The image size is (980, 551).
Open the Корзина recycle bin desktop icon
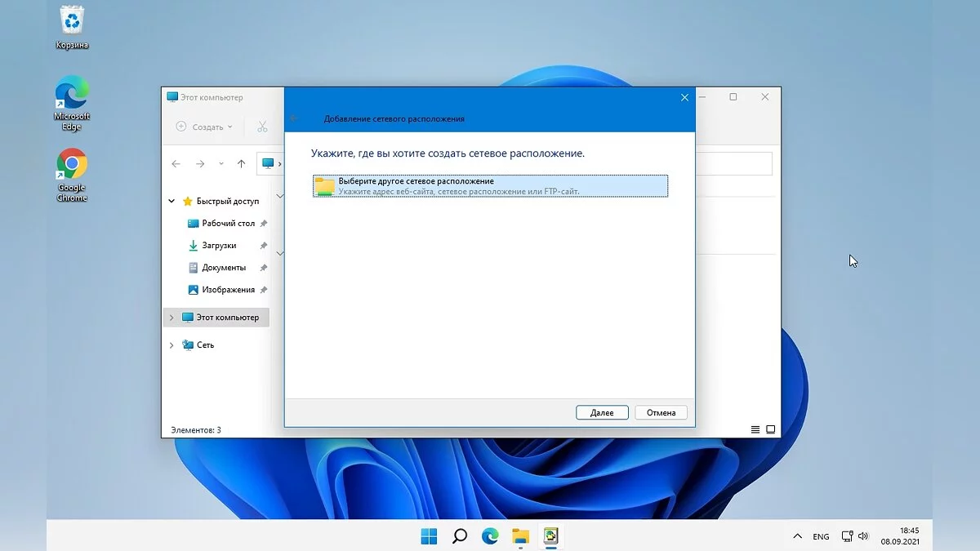tap(72, 25)
